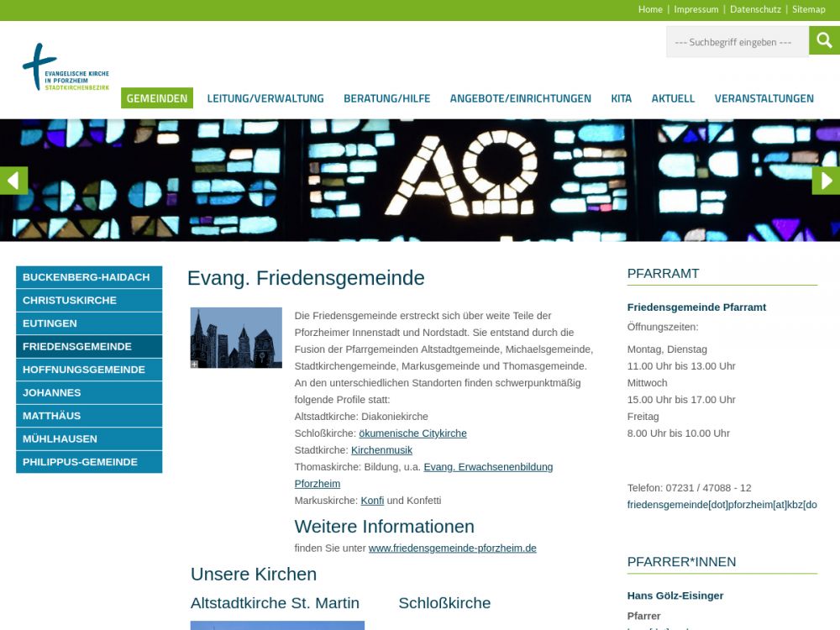Open Veranstaltungen in the main navigation

764,98
